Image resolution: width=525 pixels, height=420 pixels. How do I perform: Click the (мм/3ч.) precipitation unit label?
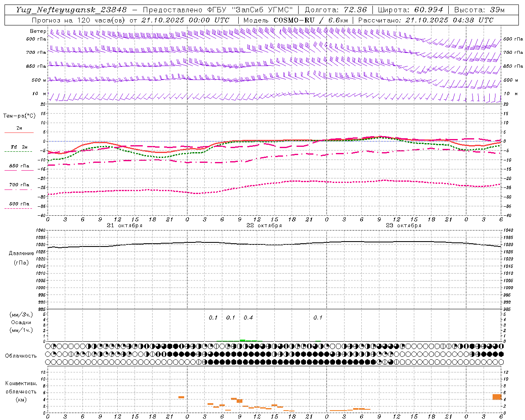pos(21,315)
